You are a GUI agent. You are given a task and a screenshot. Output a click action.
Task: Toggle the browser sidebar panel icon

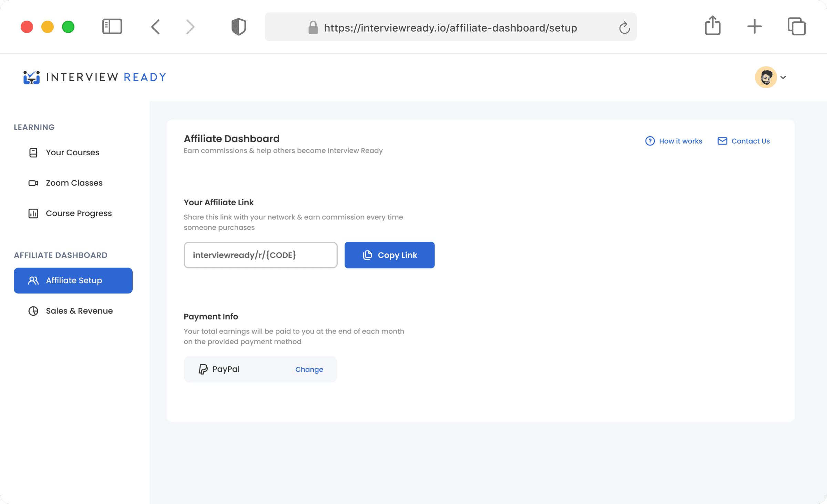click(x=112, y=27)
